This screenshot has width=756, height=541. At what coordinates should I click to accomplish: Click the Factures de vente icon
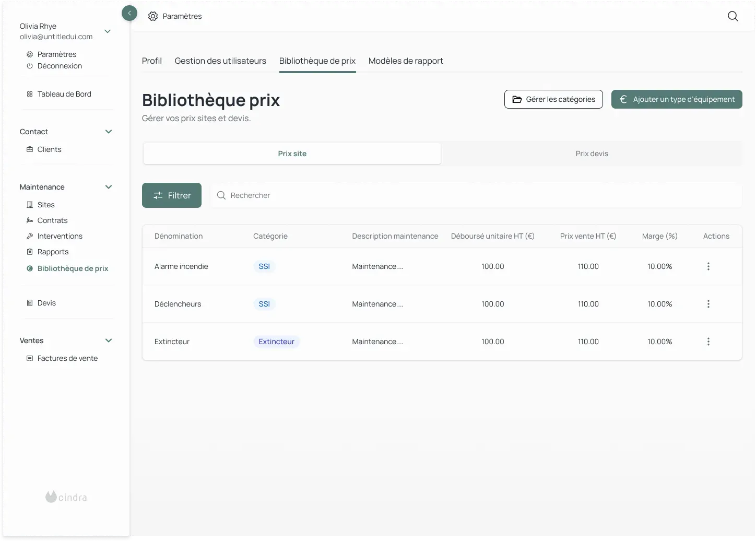click(x=30, y=358)
